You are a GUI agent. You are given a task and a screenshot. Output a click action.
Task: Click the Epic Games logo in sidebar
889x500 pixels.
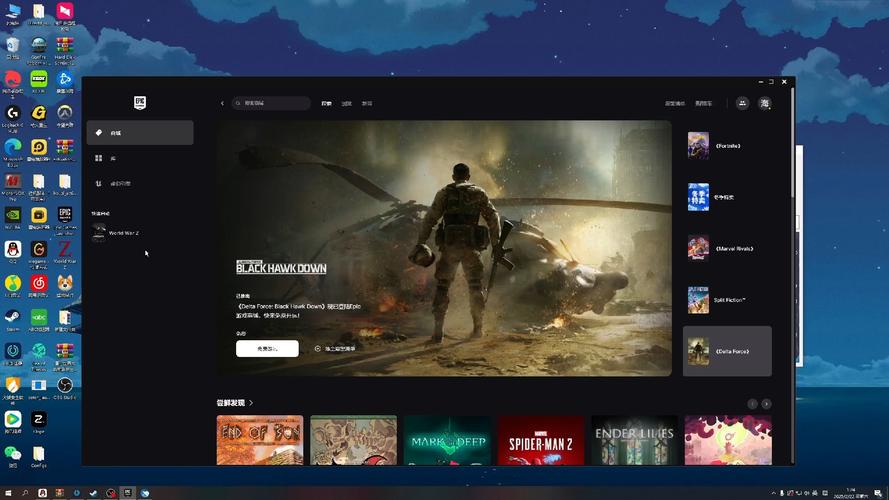[140, 103]
